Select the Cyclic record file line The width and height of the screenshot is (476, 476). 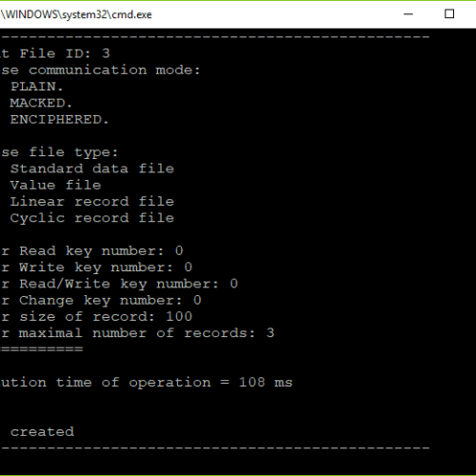92,219
